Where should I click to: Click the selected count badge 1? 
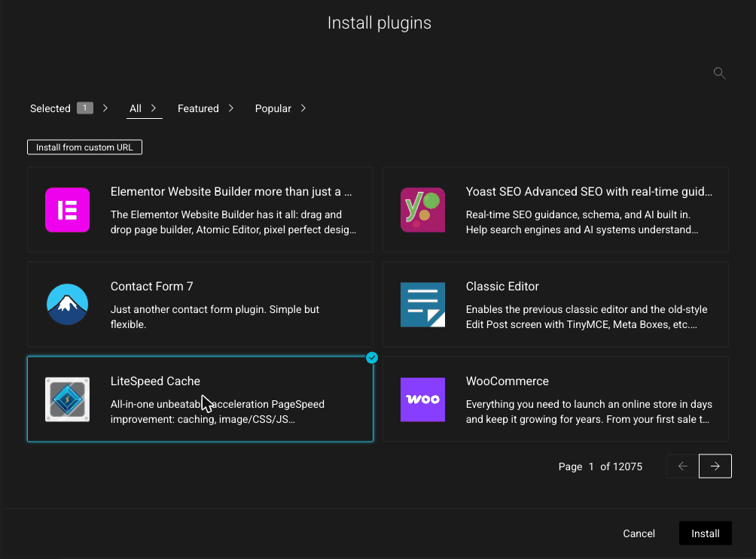click(85, 108)
